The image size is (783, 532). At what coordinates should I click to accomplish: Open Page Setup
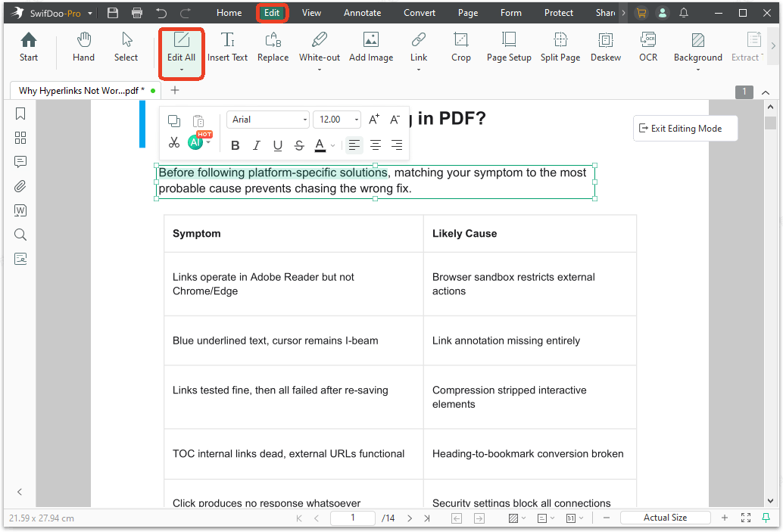(509, 47)
